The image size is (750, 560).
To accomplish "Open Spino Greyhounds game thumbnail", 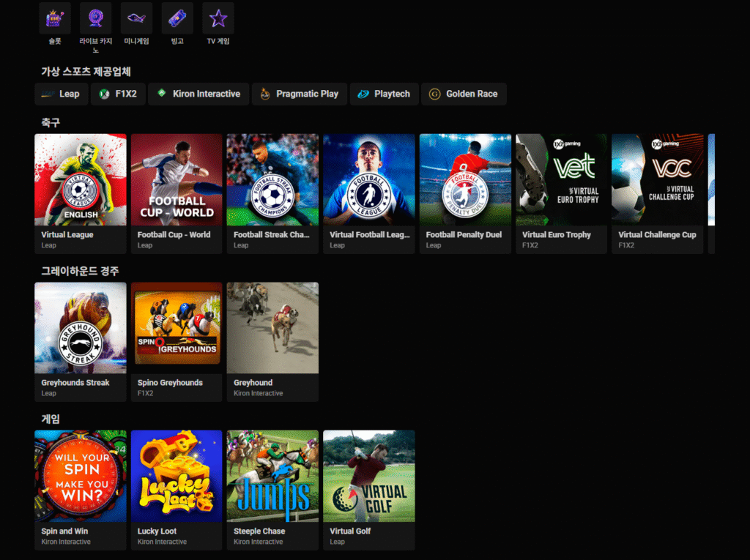I will (x=177, y=328).
